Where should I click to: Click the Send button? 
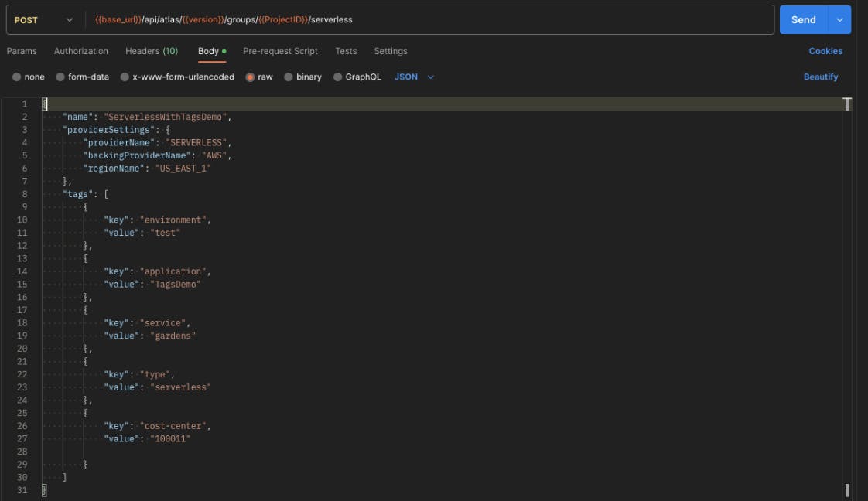[x=803, y=20]
